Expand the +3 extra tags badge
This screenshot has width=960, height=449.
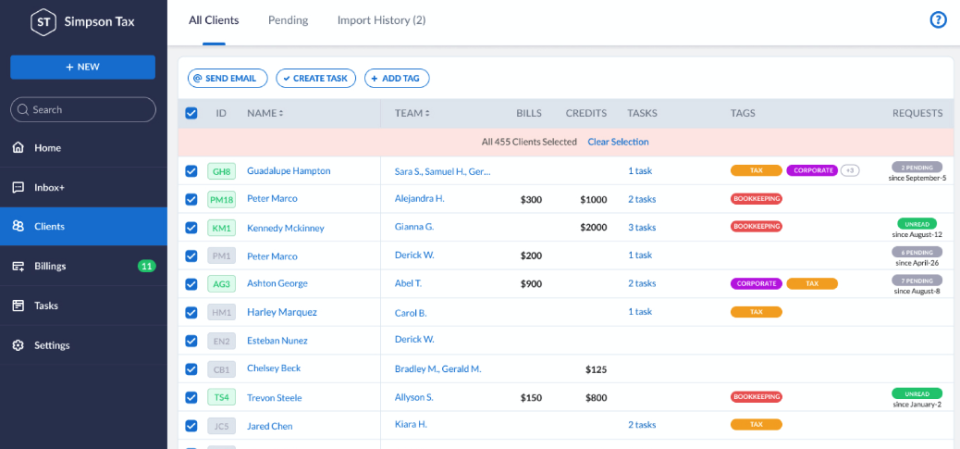[850, 170]
